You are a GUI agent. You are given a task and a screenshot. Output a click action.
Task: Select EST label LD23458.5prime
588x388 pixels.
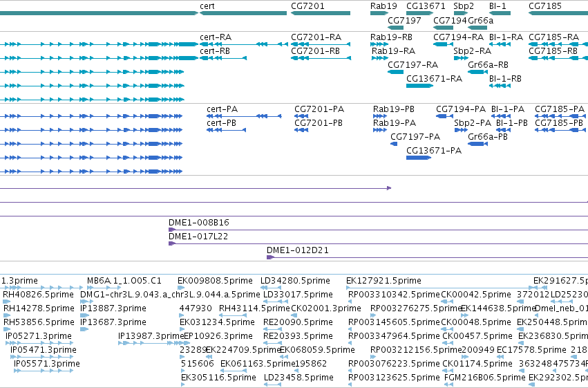pyautogui.click(x=298, y=378)
